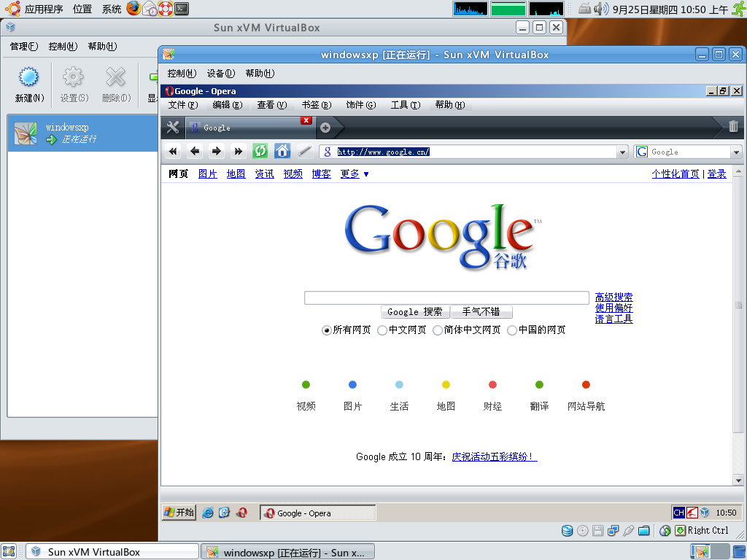Go back with Opera's back arrow
The image size is (747, 560).
click(x=194, y=152)
